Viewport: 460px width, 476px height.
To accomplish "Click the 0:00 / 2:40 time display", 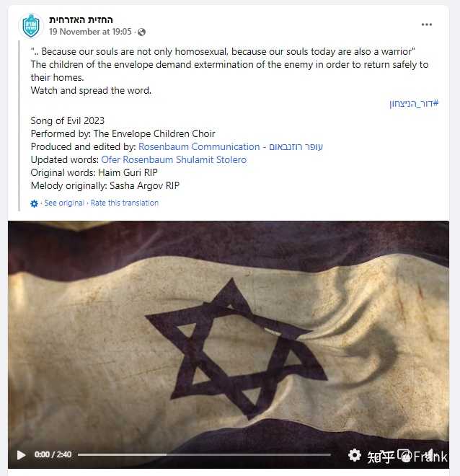I will pos(53,455).
